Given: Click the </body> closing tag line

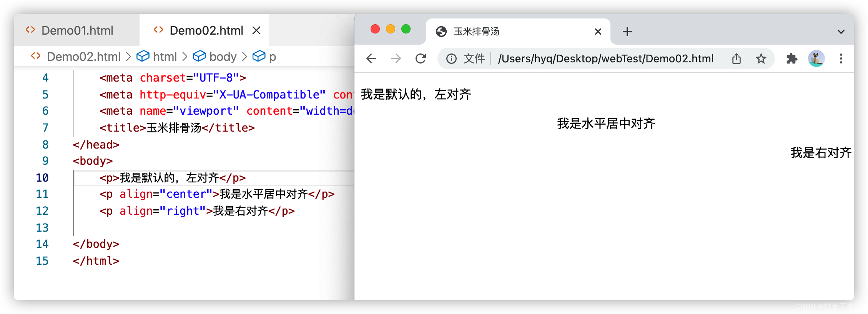Looking at the screenshot, I should (x=96, y=244).
